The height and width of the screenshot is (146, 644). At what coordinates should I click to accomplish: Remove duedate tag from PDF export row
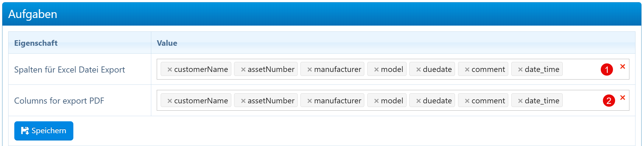point(418,101)
